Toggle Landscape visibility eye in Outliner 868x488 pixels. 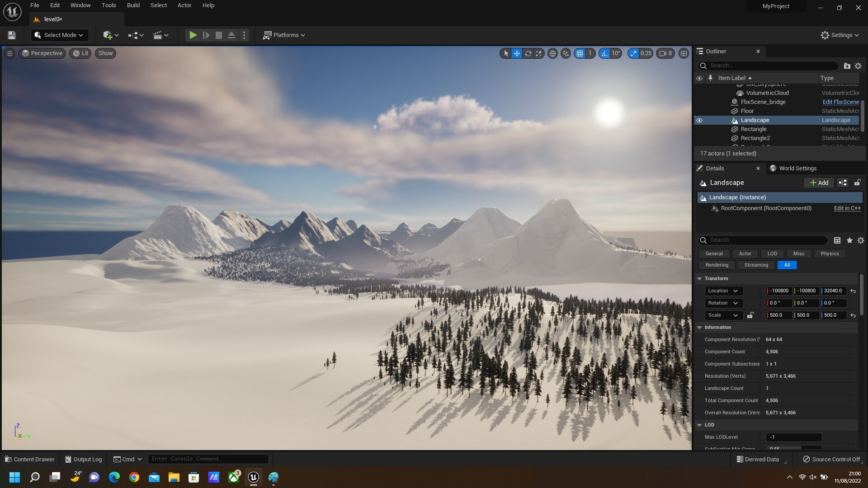(x=699, y=120)
